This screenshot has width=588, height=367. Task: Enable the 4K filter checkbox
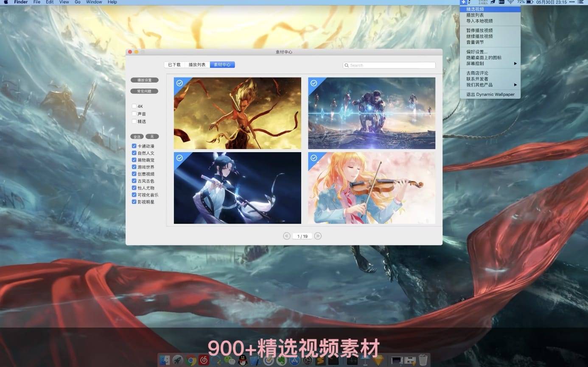[x=134, y=106]
